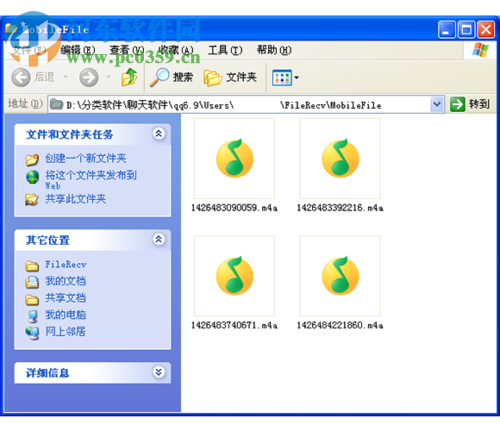Click the FileRecv folder icon
The image size is (500, 431).
[32, 266]
